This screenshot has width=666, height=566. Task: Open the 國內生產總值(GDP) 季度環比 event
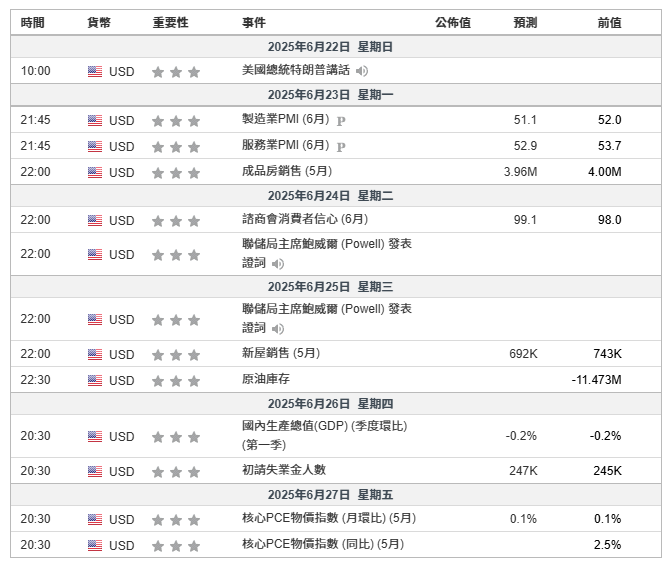point(325,436)
